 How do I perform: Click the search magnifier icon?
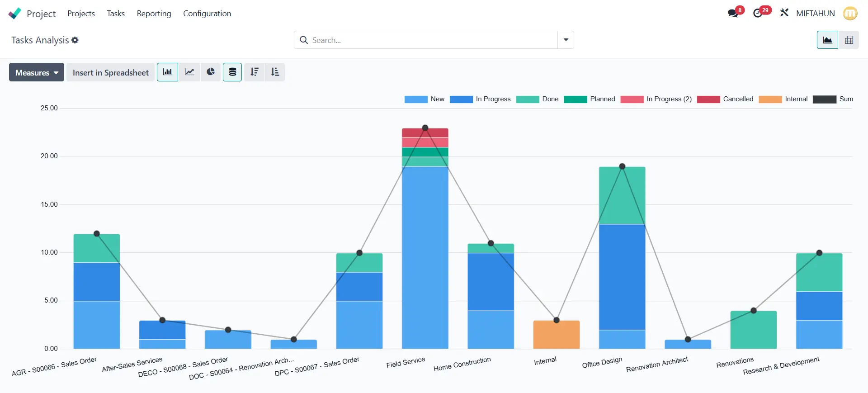pos(304,40)
